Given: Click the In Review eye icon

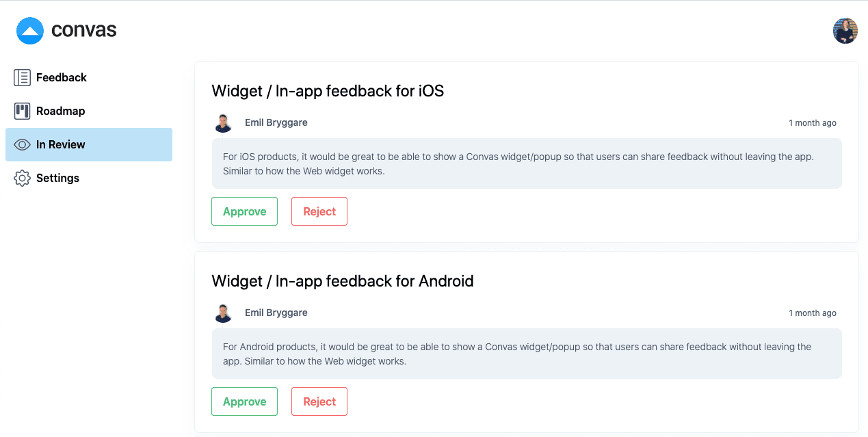Looking at the screenshot, I should [22, 145].
